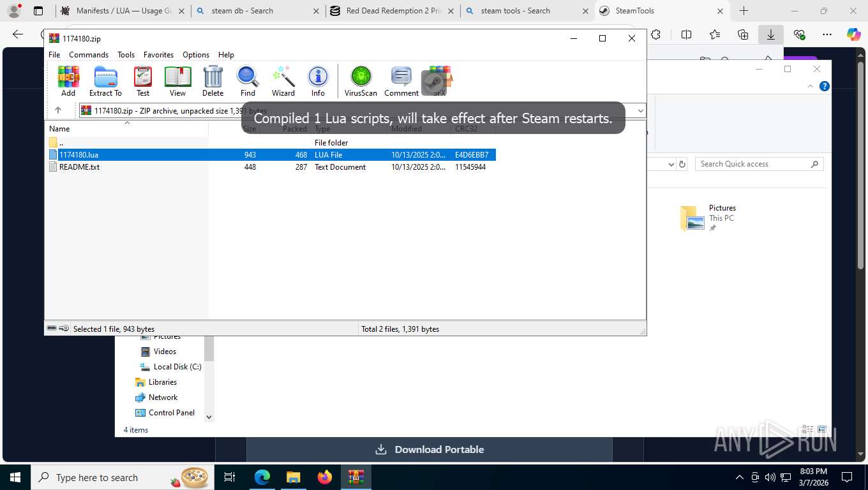This screenshot has height=490, width=868.
Task: Open the Tools menu in WinRAR
Action: tap(126, 55)
